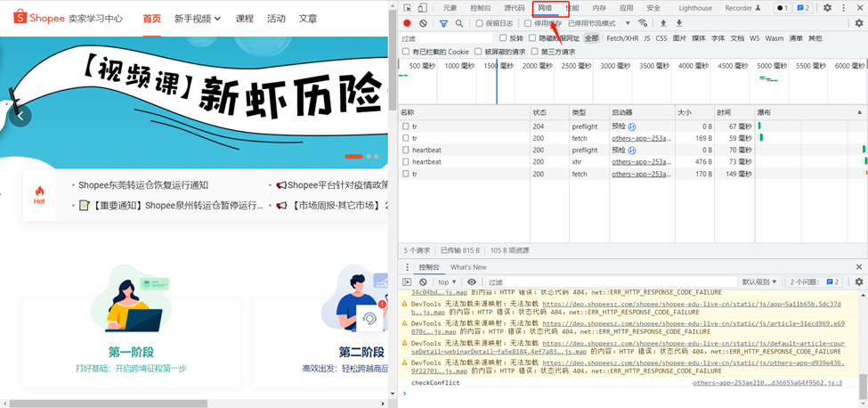
Task: Filter requests by CSS type
Action: (661, 38)
